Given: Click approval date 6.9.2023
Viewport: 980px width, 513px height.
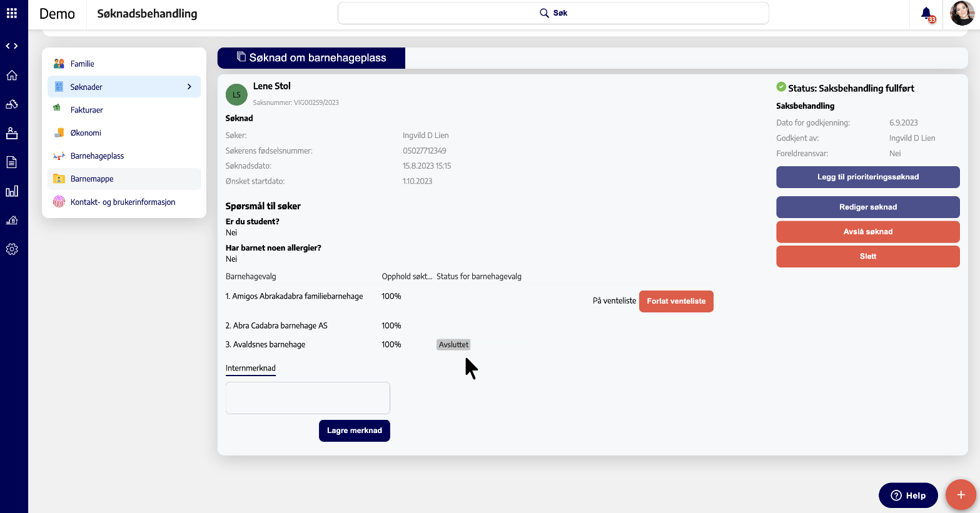Looking at the screenshot, I should [904, 123].
